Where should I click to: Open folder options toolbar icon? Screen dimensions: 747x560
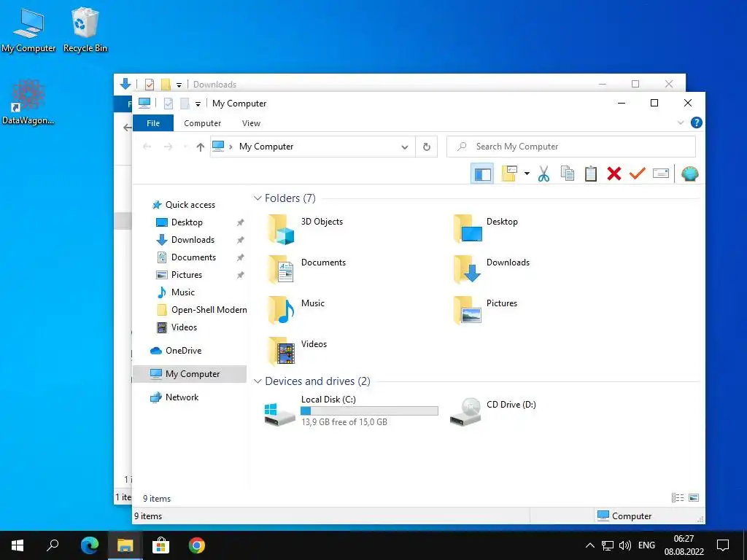point(508,174)
